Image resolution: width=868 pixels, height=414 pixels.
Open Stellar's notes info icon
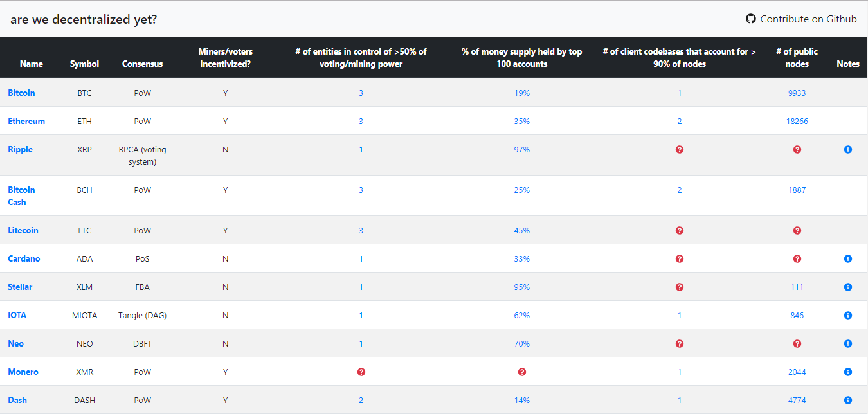point(847,287)
